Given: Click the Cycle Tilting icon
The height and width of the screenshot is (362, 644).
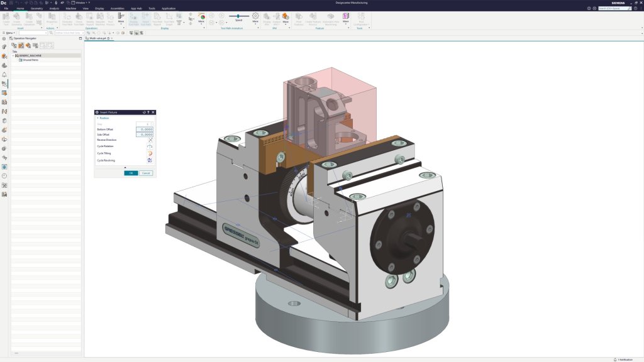Looking at the screenshot, I should (x=150, y=153).
